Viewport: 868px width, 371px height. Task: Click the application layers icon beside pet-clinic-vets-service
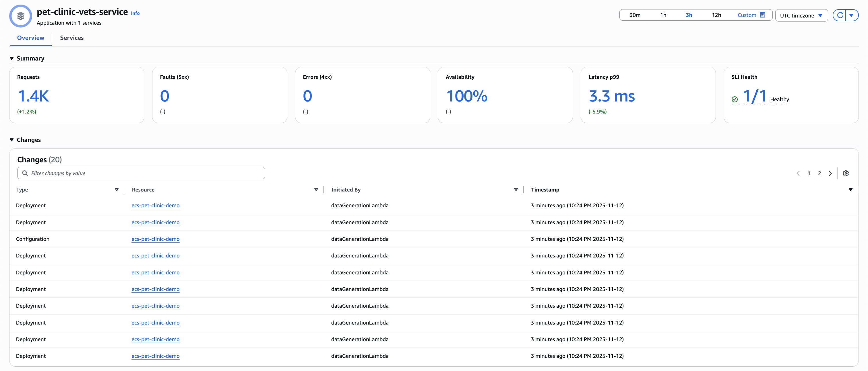pyautogui.click(x=20, y=16)
